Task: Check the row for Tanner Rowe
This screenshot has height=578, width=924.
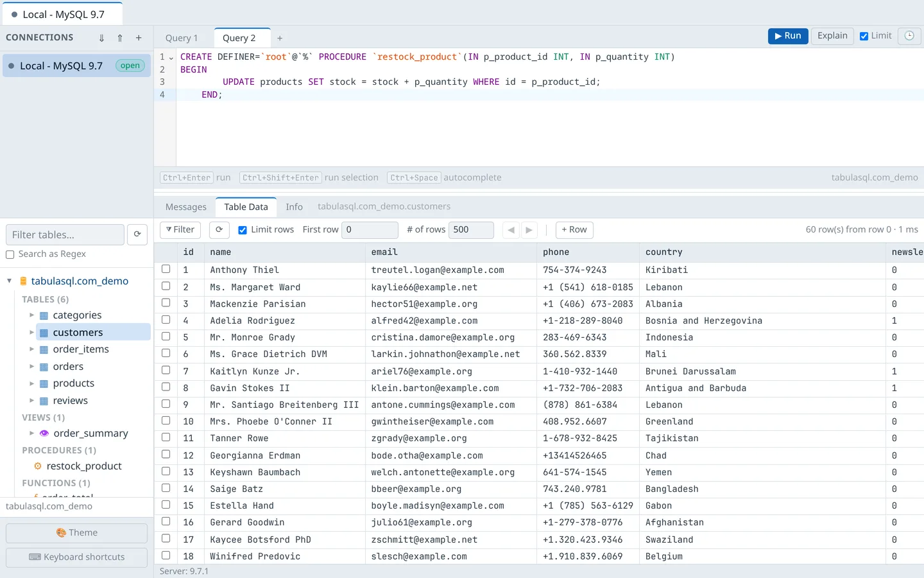Action: [x=166, y=437]
